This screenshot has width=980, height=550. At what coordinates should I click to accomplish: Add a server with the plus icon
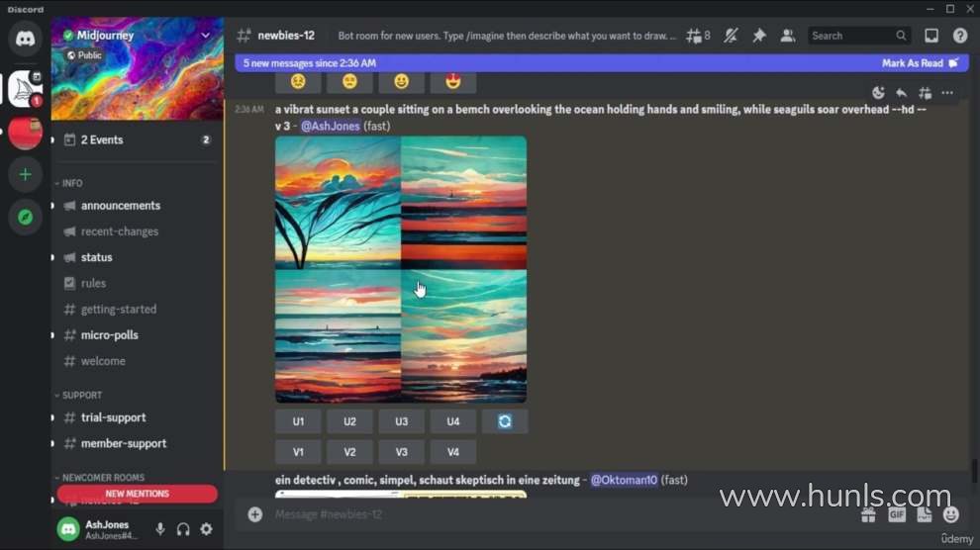[25, 174]
